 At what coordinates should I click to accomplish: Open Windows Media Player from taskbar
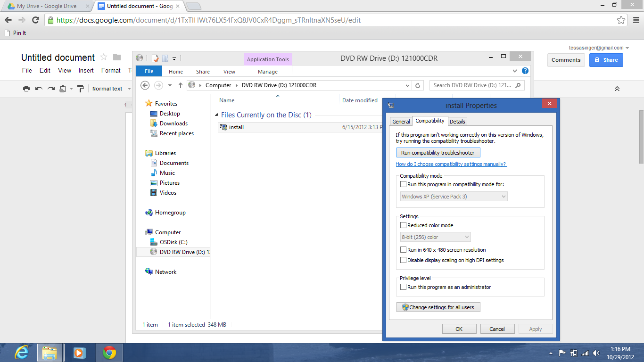[79, 353]
